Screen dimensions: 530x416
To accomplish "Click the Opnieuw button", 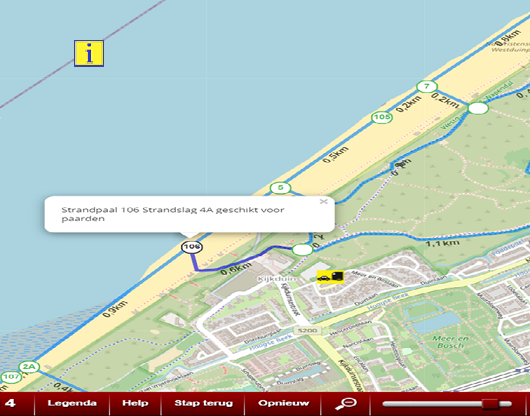I will [x=283, y=403].
